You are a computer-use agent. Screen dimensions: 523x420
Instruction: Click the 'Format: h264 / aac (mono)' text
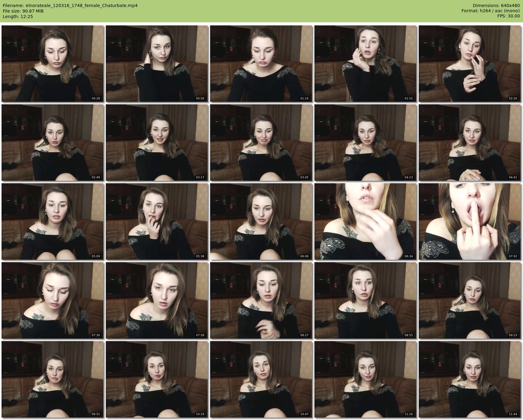click(491, 11)
